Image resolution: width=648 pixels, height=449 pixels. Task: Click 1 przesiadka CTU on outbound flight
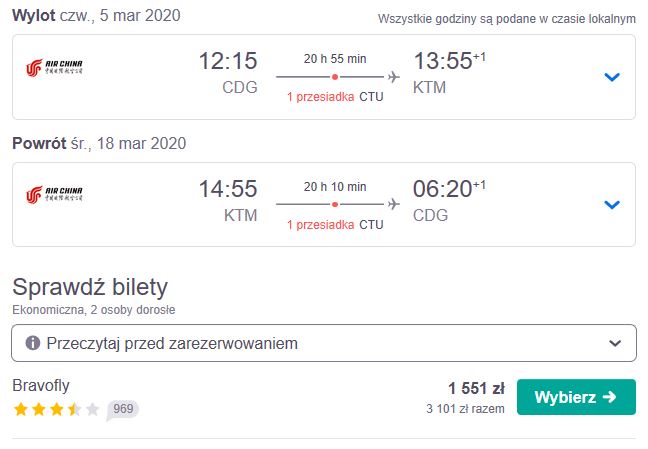pos(335,97)
